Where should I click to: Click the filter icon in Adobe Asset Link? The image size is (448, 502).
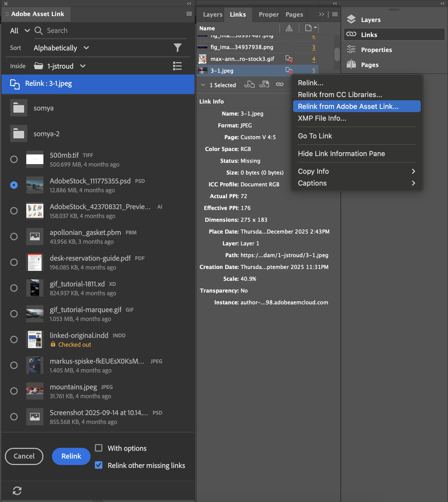tap(178, 47)
